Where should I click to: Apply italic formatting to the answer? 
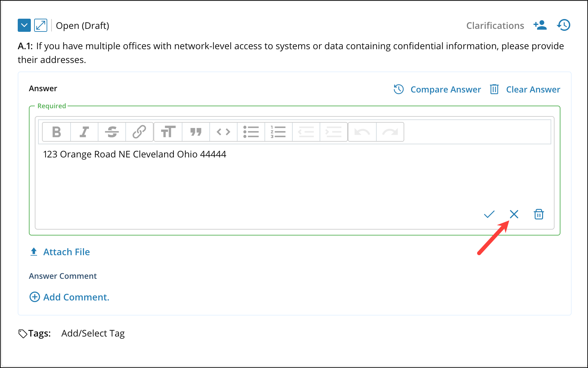coord(84,132)
